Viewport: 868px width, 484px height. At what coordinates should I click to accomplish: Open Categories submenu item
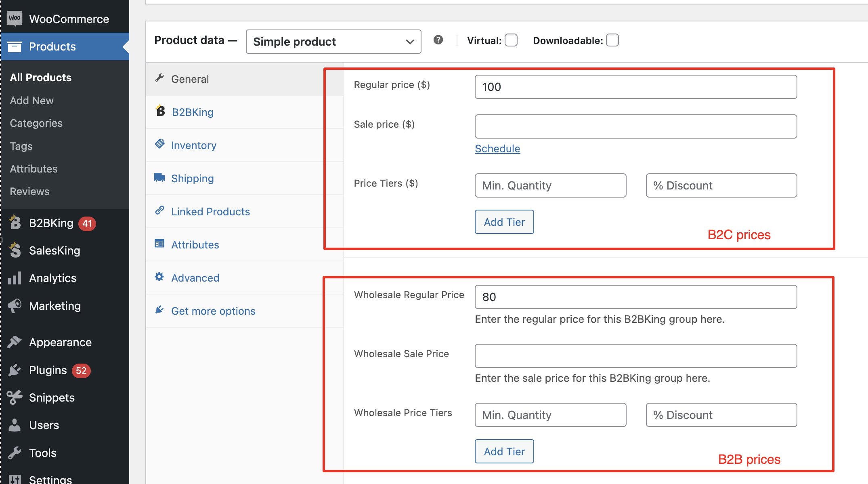pyautogui.click(x=36, y=123)
